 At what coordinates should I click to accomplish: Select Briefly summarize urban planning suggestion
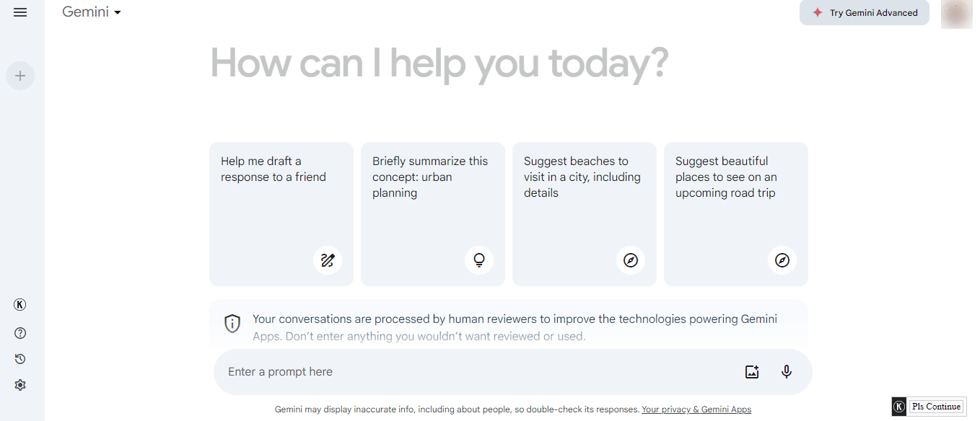[433, 214]
